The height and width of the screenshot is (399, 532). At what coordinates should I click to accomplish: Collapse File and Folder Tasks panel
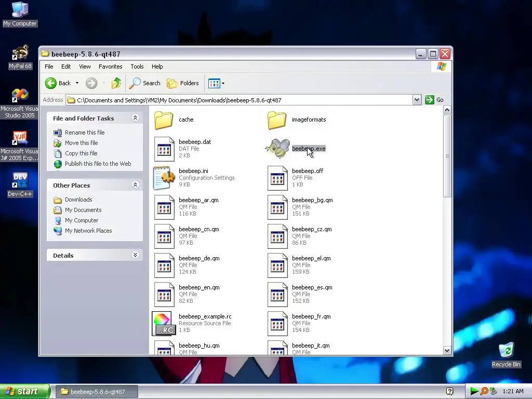(135, 118)
